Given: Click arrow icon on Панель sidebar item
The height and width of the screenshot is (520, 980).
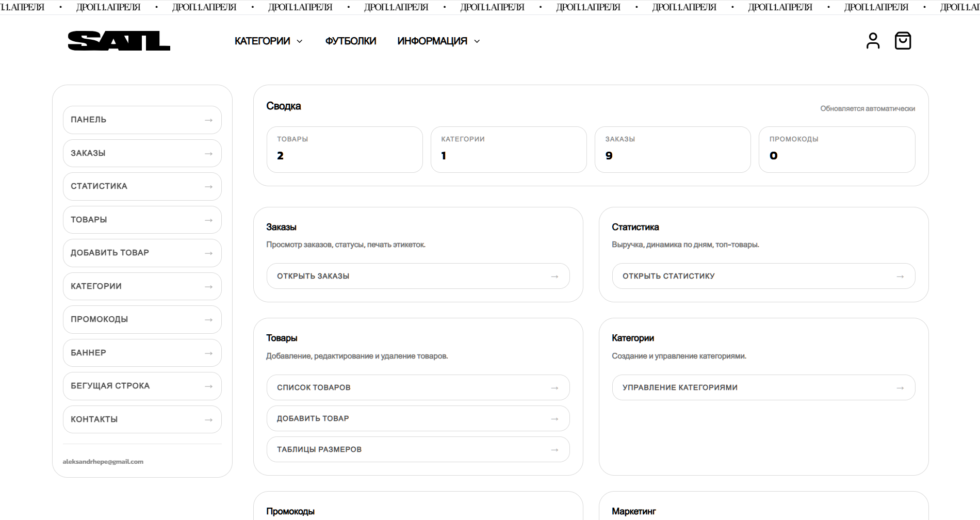Looking at the screenshot, I should pos(208,120).
